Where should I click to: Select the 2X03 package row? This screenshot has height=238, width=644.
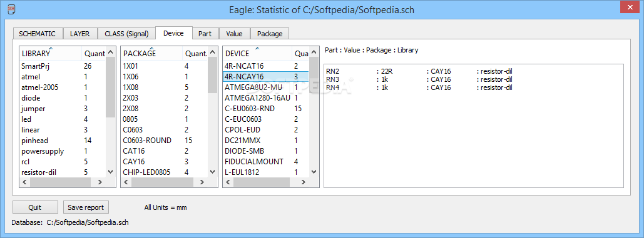tap(164, 97)
